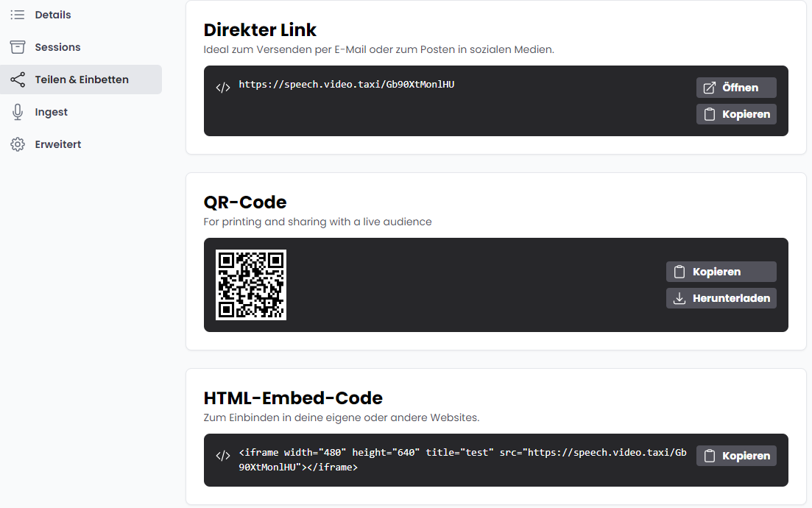812x508 pixels.
Task: Open the Ingest section
Action: [x=81, y=112]
